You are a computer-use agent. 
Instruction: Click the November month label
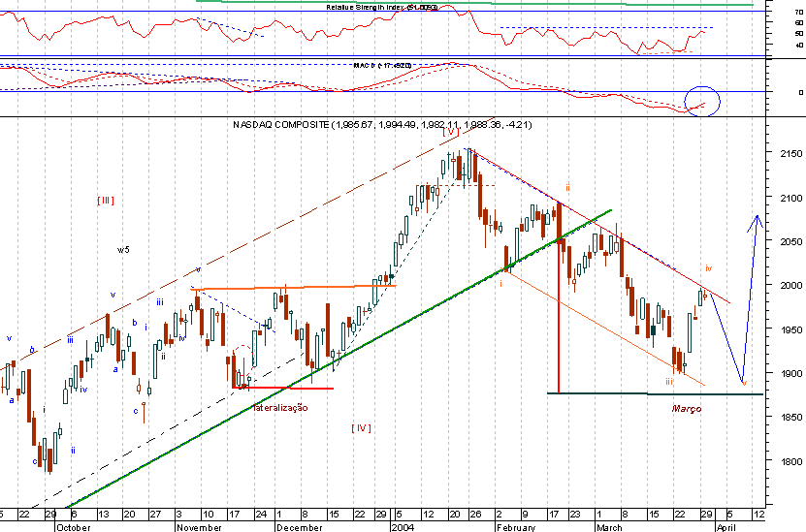[199, 527]
